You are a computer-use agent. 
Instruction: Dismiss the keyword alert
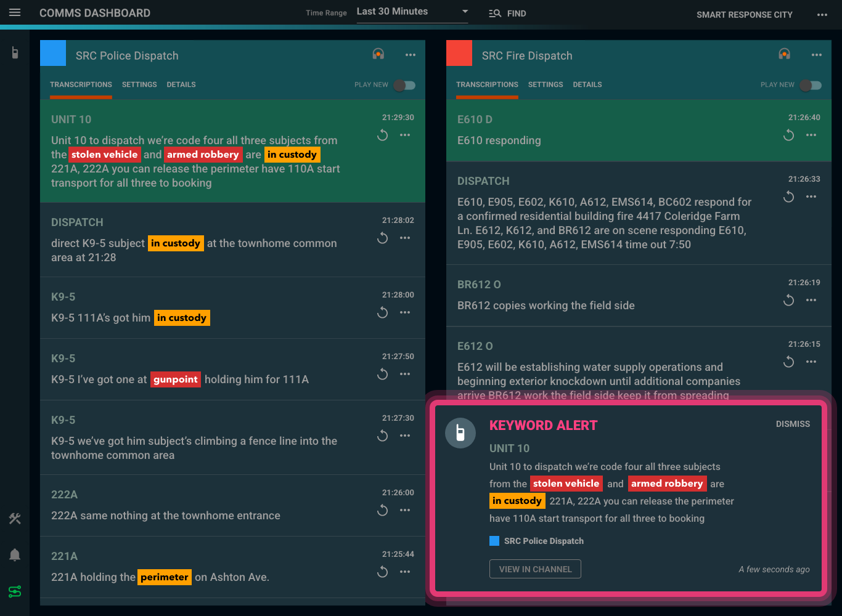click(793, 424)
